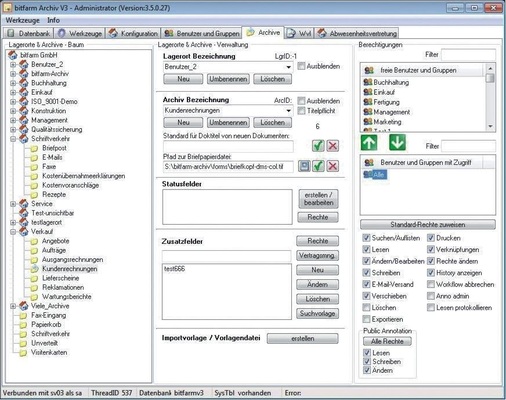This screenshot has height=400, width=506.
Task: Click the lower Filter input field
Action: click(468, 146)
